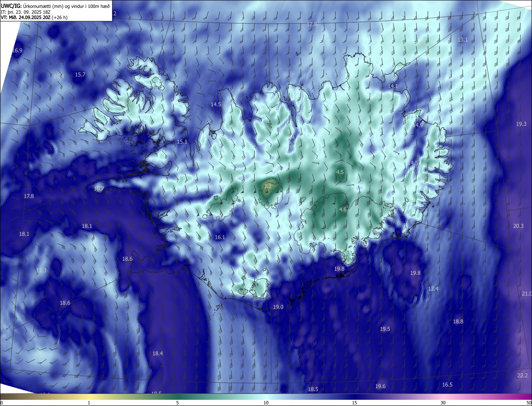
Task: Click the colorbar tick label 5
Action: point(177,403)
